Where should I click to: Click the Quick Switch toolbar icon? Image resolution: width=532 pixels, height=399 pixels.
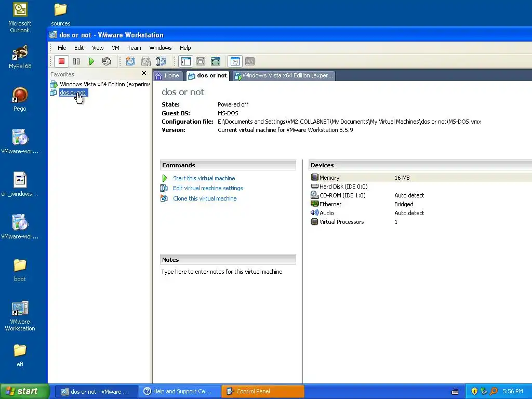point(201,61)
